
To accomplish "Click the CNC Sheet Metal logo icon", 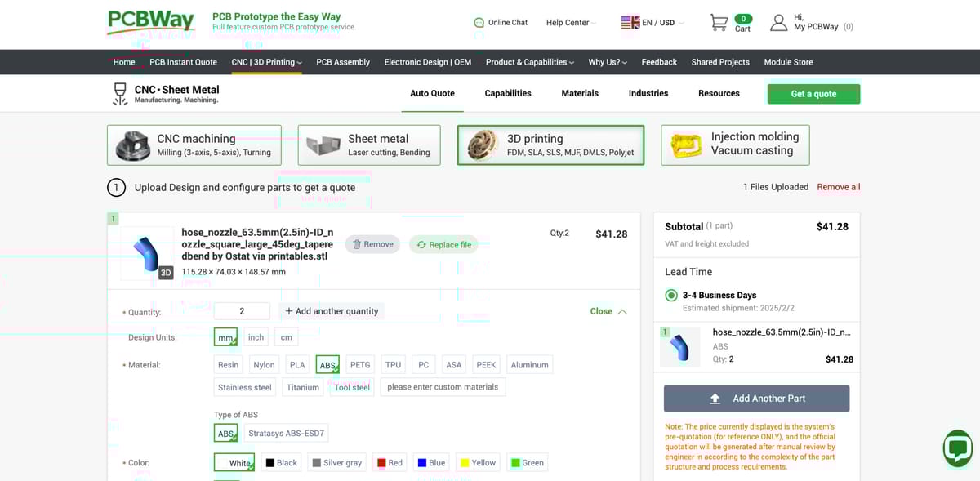I will click(x=120, y=94).
